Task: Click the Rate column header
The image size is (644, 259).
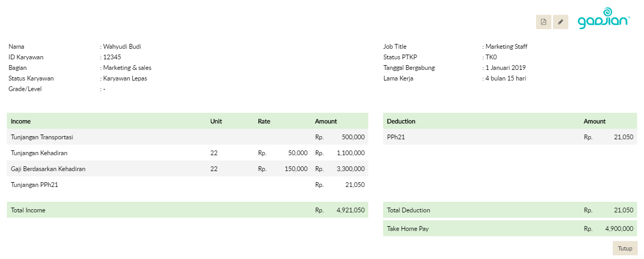Action: pyautogui.click(x=264, y=121)
